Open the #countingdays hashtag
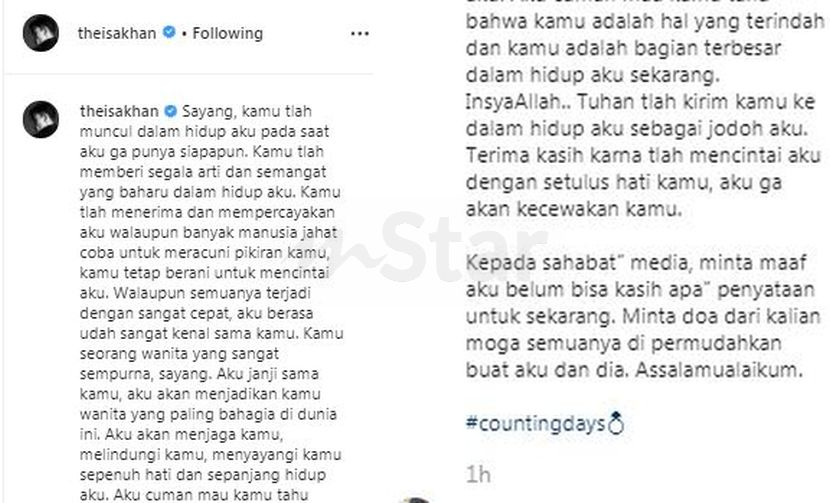This screenshot has width=830, height=503. [535, 424]
